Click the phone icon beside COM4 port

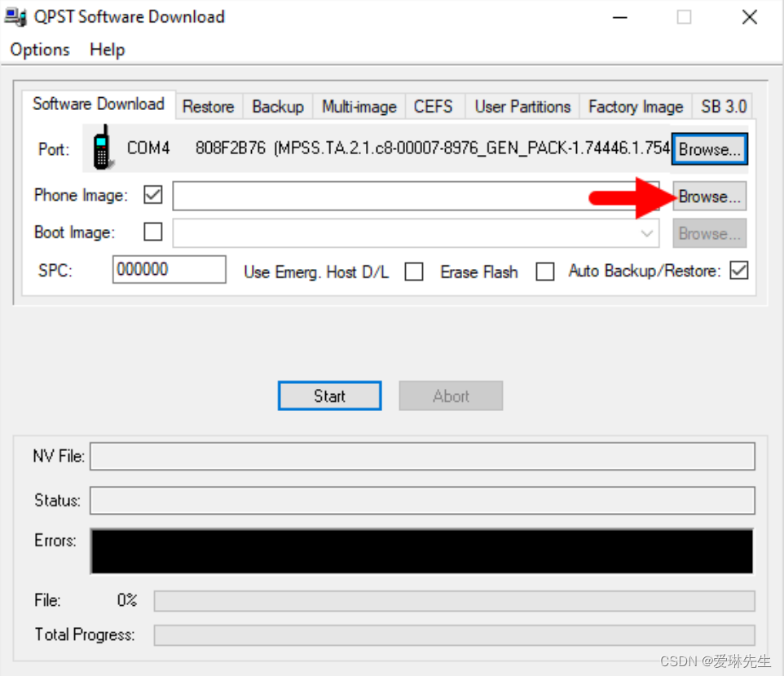[x=103, y=147]
